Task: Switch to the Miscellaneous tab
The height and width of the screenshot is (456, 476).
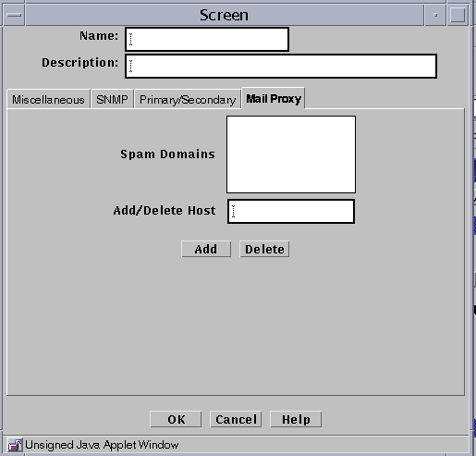Action: 48,99
